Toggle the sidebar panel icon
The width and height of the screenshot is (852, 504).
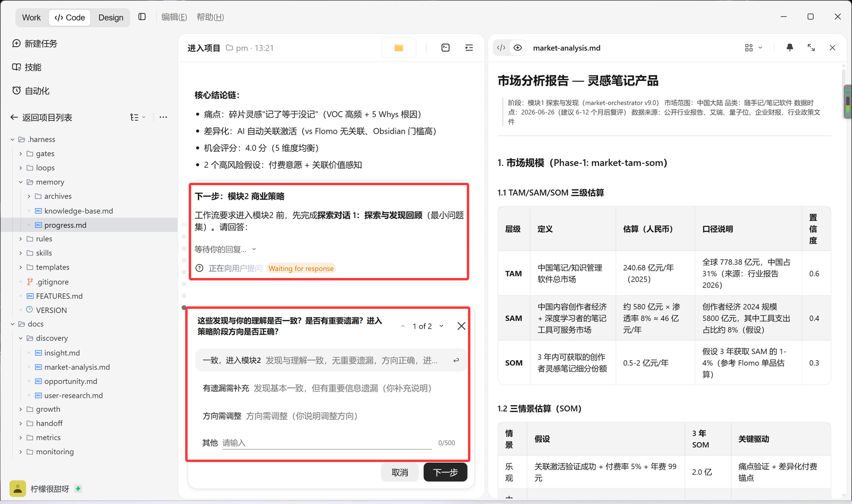[142, 17]
